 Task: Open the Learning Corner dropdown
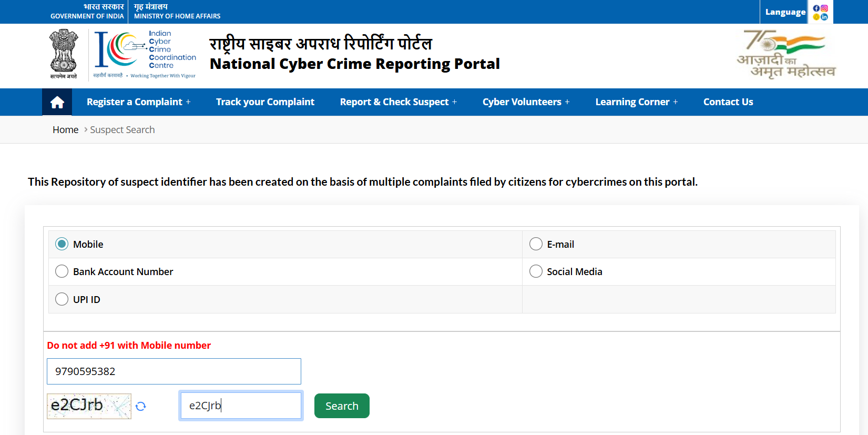[636, 102]
